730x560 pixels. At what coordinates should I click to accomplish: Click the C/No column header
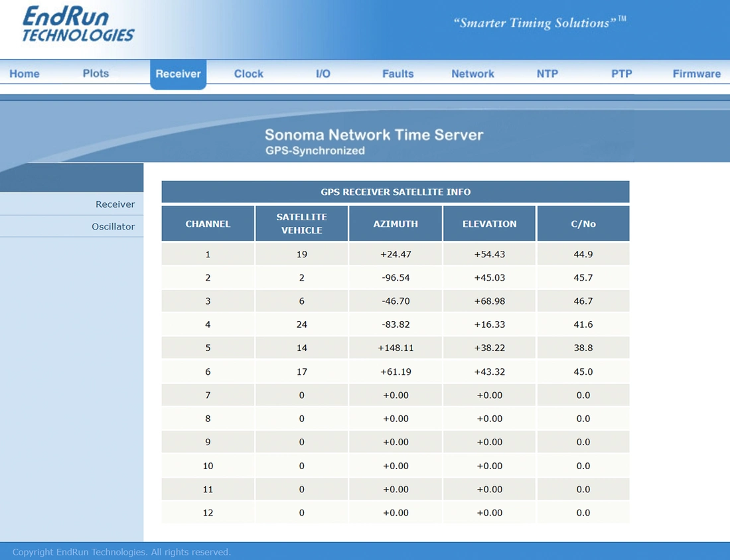tap(583, 224)
